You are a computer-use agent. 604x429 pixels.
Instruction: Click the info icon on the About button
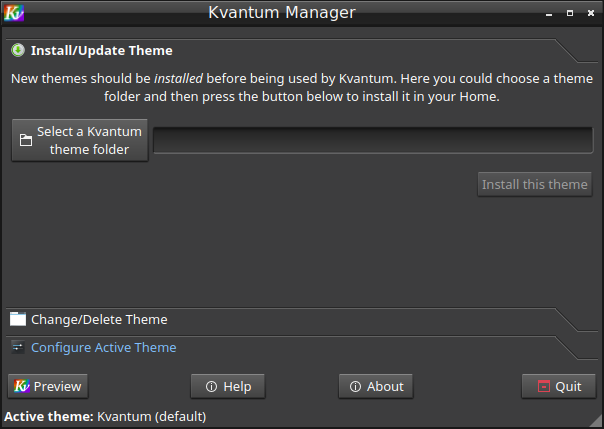[x=354, y=387]
